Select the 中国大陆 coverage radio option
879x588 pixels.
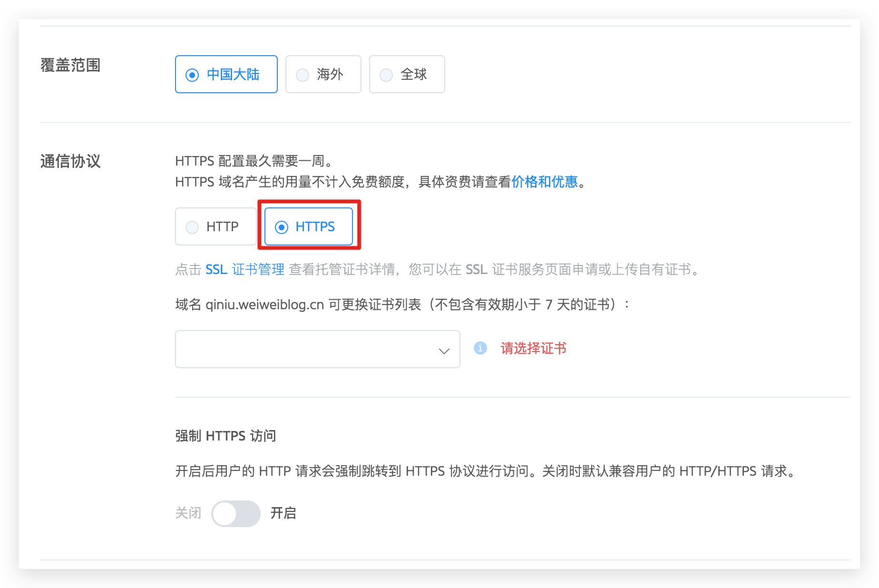tap(226, 74)
